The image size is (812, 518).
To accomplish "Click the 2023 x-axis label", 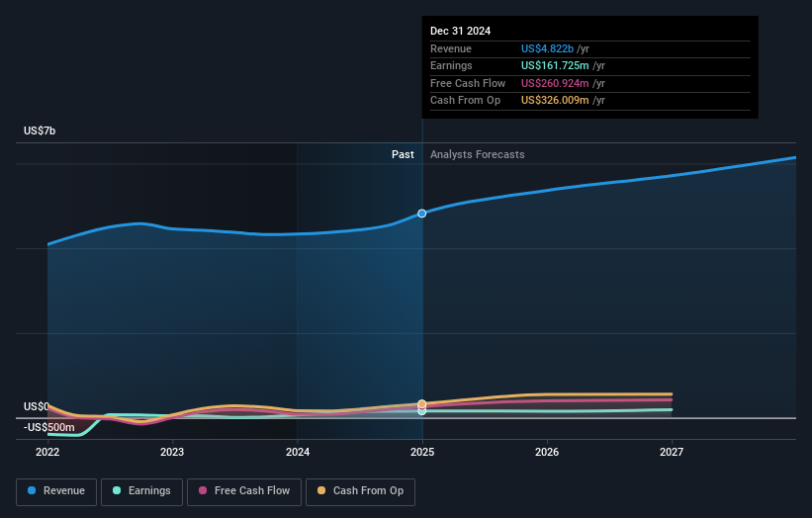I will (x=172, y=453).
